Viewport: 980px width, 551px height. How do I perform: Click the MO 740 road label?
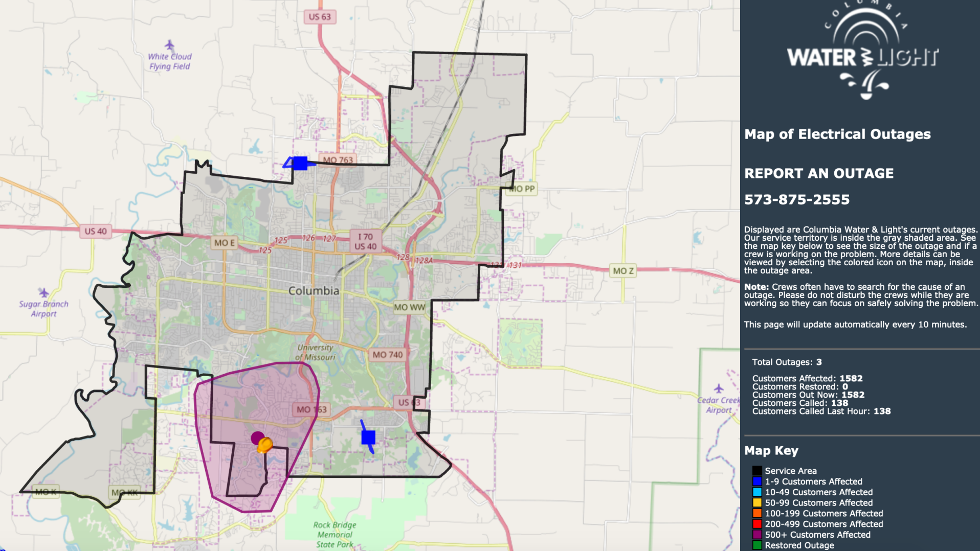[x=387, y=355]
